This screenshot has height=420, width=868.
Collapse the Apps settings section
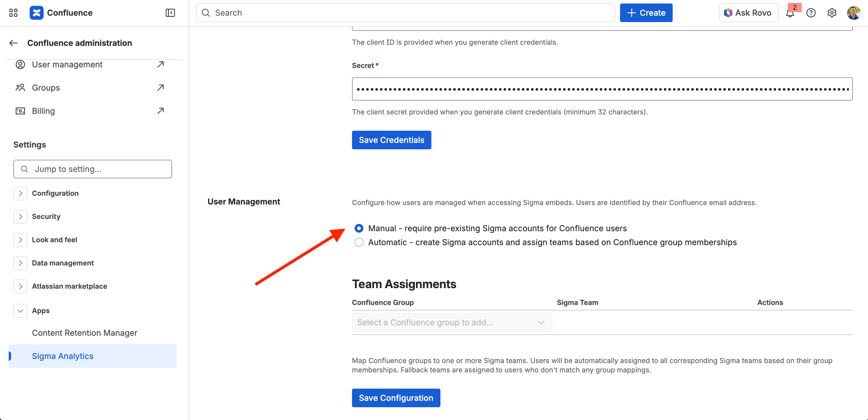click(x=20, y=310)
